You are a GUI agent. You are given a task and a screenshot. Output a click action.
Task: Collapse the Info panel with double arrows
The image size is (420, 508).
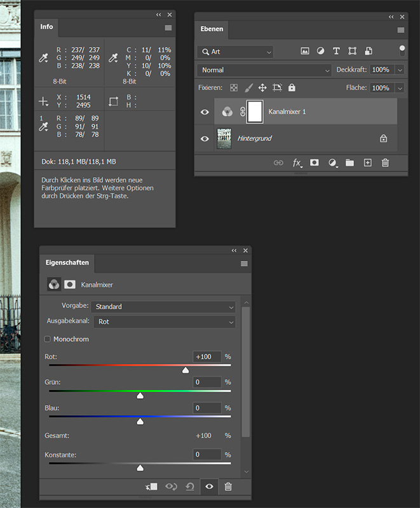pyautogui.click(x=158, y=15)
